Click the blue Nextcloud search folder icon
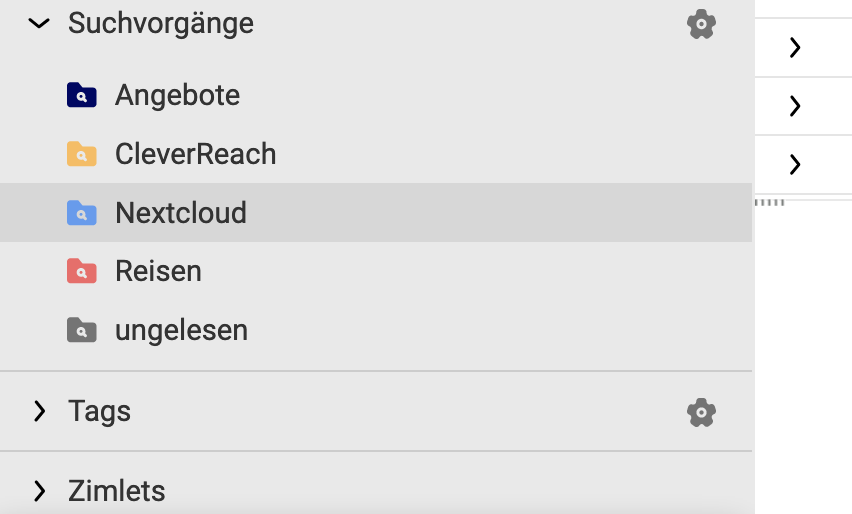Screen dimensions: 852x514 point(82,212)
